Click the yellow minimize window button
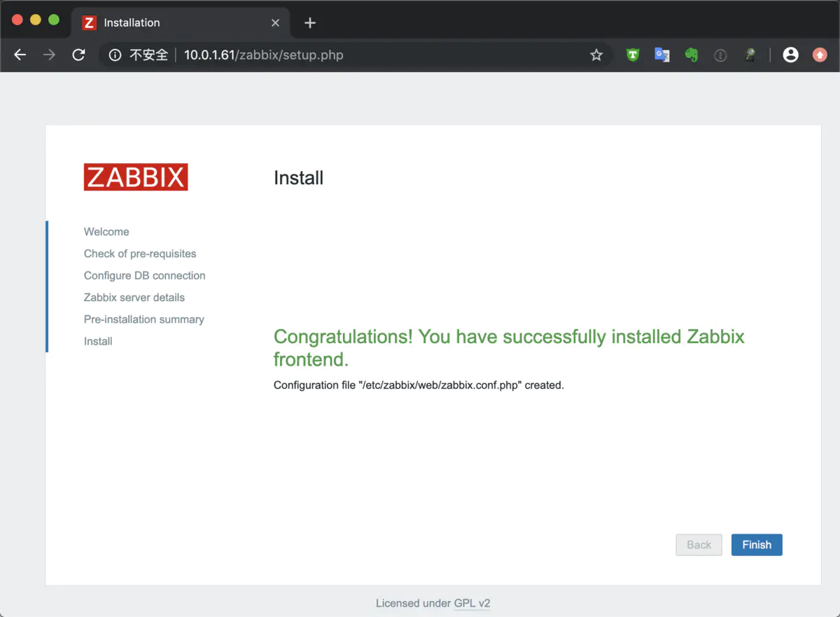 click(36, 20)
